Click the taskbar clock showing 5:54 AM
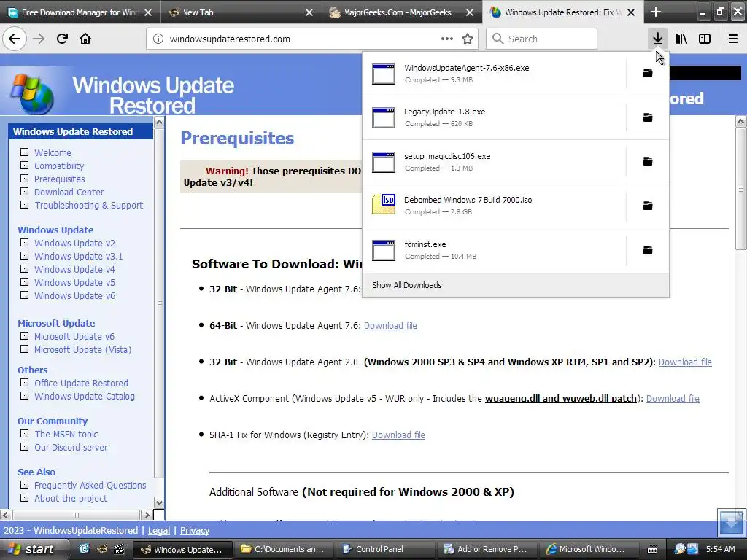747x560 pixels. [x=720, y=550]
